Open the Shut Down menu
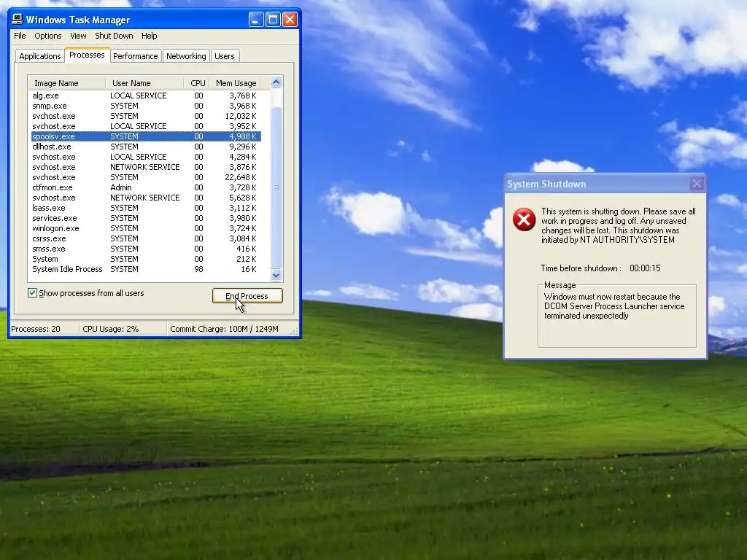 coord(114,36)
